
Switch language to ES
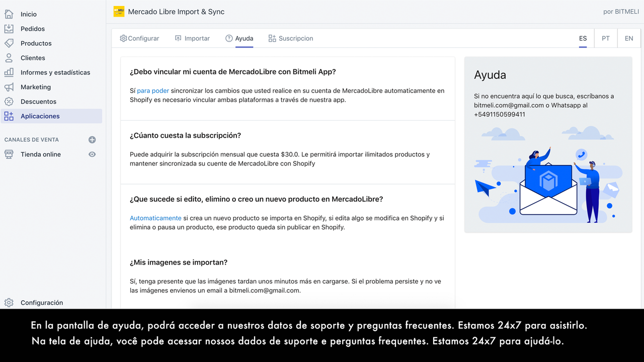(583, 38)
